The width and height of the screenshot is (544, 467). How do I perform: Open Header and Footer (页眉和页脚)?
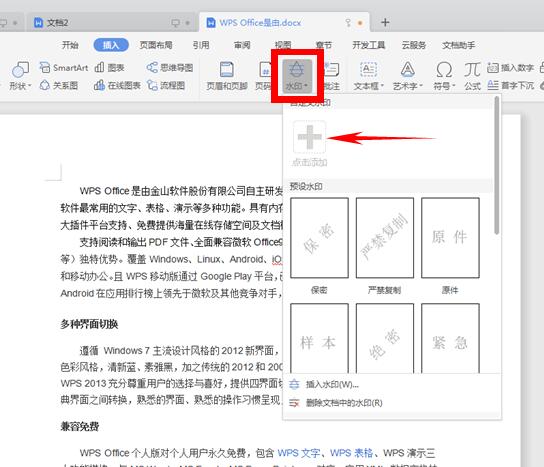227,76
